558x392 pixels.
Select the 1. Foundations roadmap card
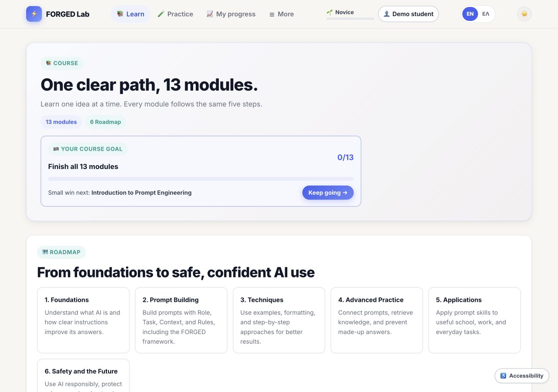(x=83, y=320)
